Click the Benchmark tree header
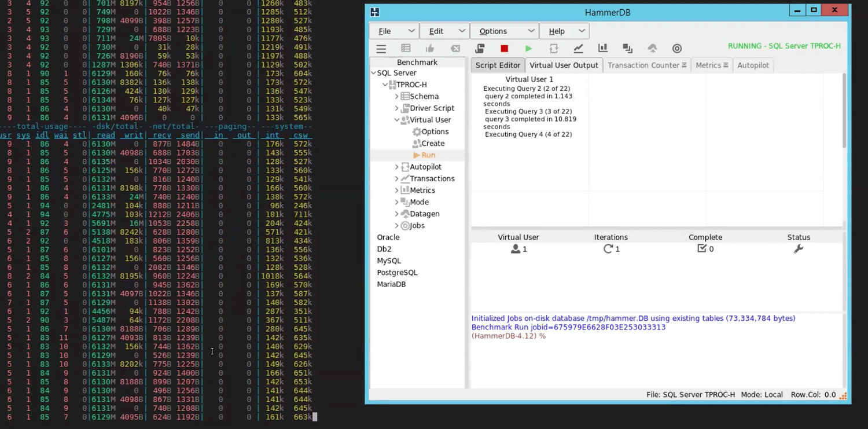Image resolution: width=868 pixels, height=429 pixels. pos(417,62)
